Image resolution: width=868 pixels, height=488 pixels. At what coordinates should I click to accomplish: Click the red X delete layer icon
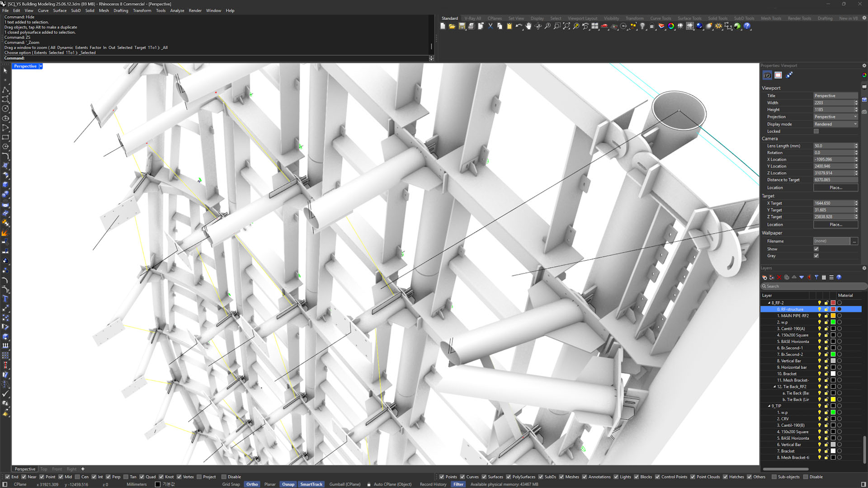click(x=779, y=277)
